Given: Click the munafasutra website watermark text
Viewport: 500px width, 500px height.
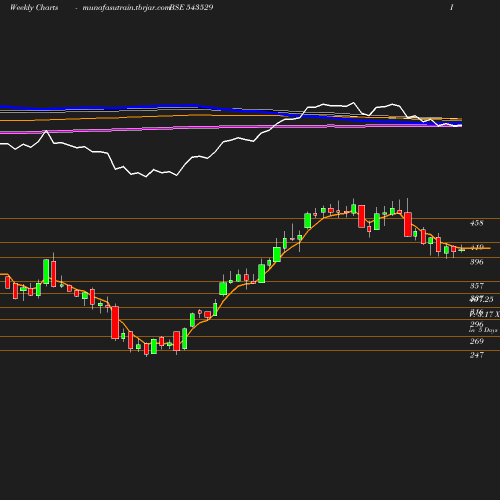Looking at the screenshot, I should pos(126,8).
